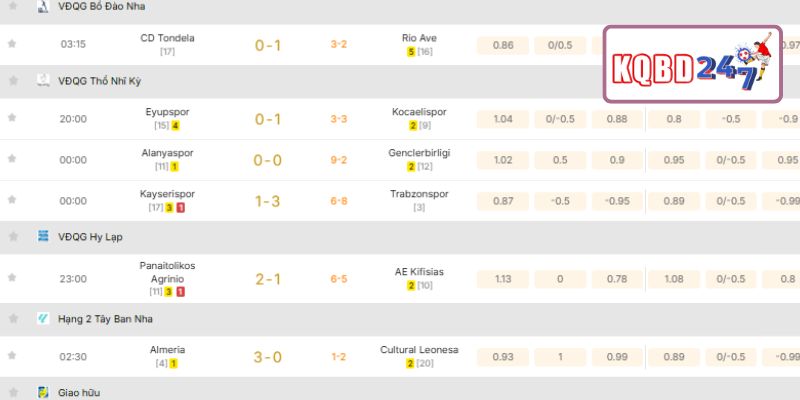Image resolution: width=800 pixels, height=400 pixels.
Task: Star the VĐQG Hy Lạp league
Action: point(12,236)
